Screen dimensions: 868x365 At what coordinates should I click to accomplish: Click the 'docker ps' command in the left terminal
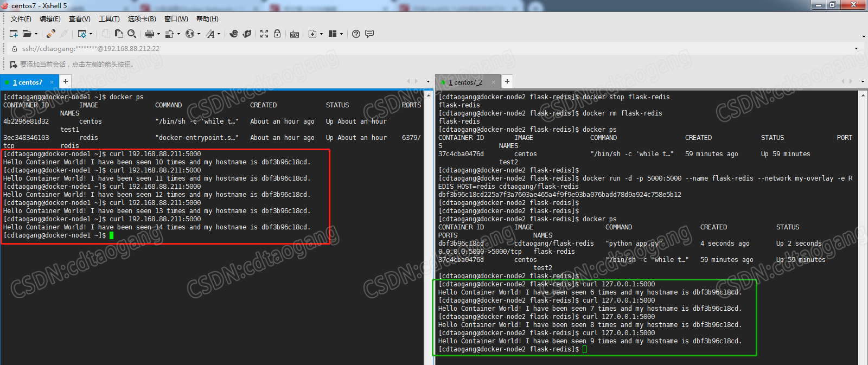click(x=126, y=97)
